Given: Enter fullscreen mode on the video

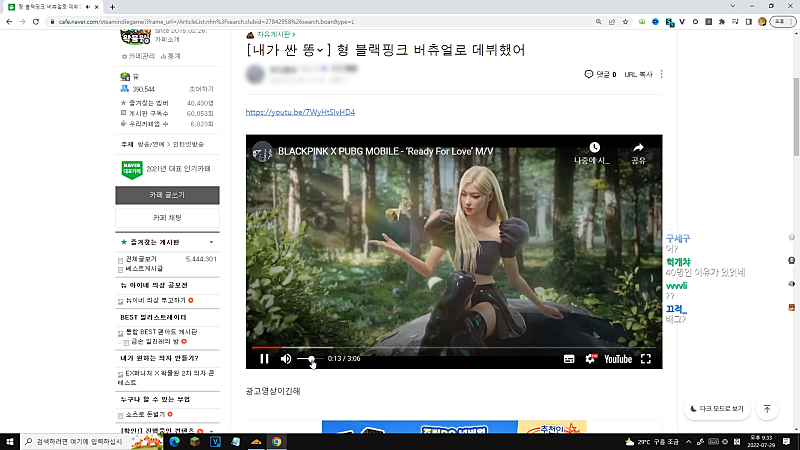Looking at the screenshot, I should [646, 359].
